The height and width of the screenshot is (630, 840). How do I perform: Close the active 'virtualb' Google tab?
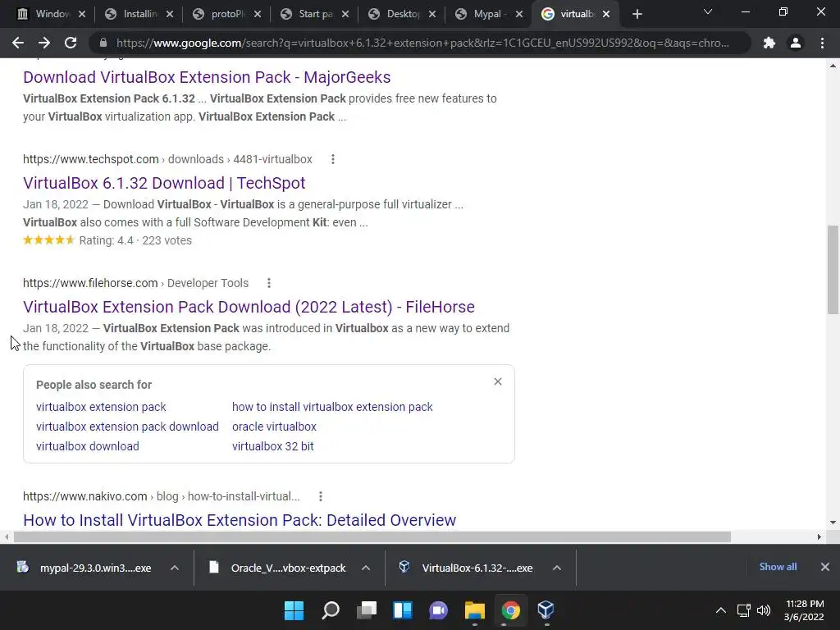[x=606, y=15]
